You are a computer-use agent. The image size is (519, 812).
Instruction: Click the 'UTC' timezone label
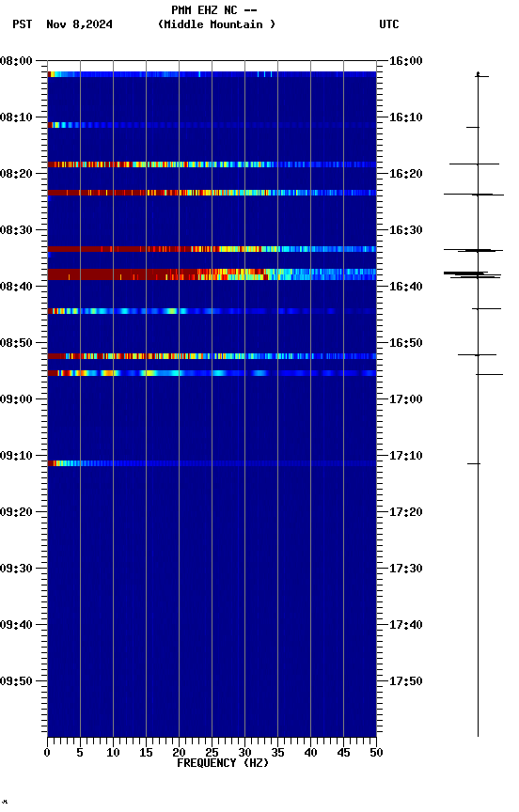point(389,24)
